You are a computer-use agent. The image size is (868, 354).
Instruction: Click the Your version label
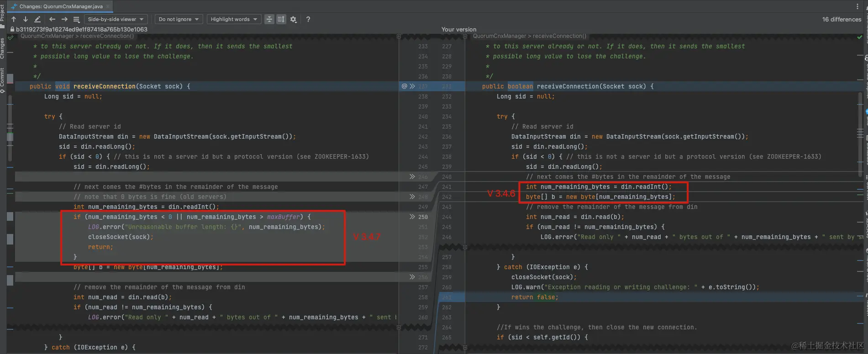click(x=459, y=29)
